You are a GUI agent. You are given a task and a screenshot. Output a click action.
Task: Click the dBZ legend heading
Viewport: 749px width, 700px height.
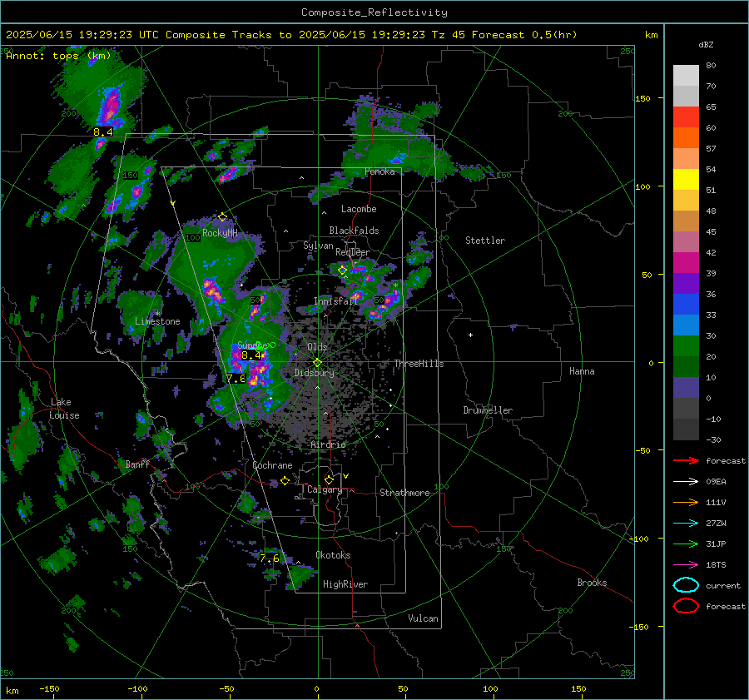click(706, 44)
